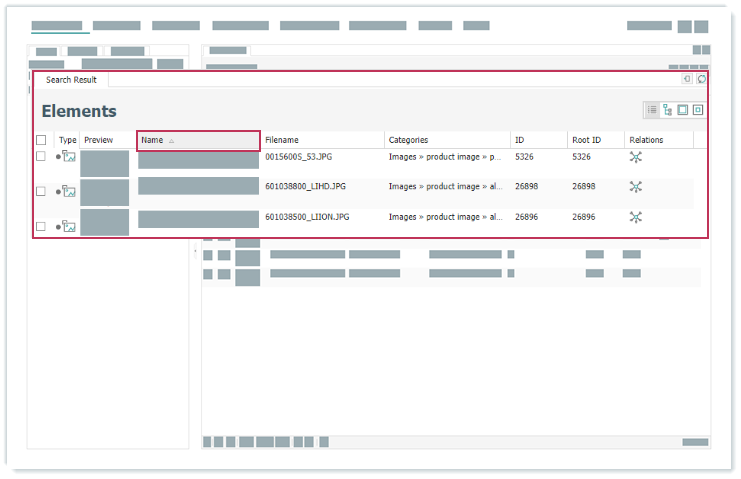The height and width of the screenshot is (479, 741).
Task: Click image type icon for 0015600S_53.JPG
Action: pyautogui.click(x=69, y=157)
